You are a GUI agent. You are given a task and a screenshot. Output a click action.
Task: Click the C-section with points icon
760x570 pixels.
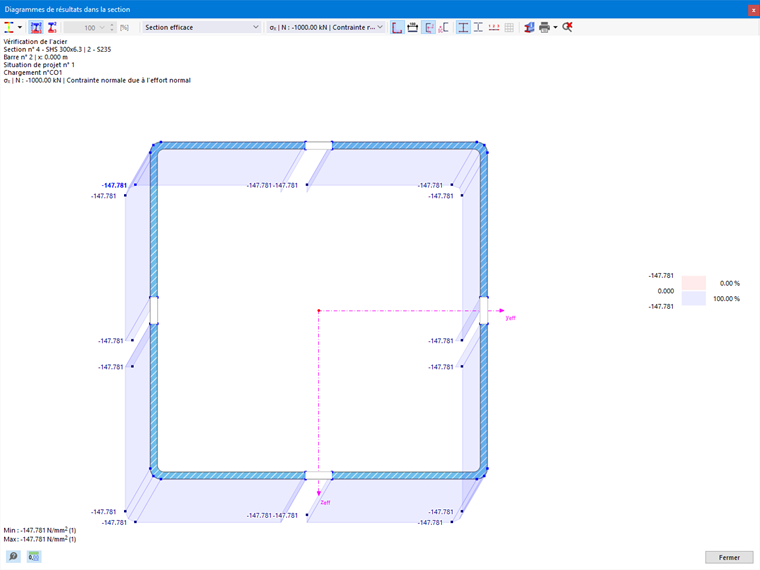click(x=443, y=27)
